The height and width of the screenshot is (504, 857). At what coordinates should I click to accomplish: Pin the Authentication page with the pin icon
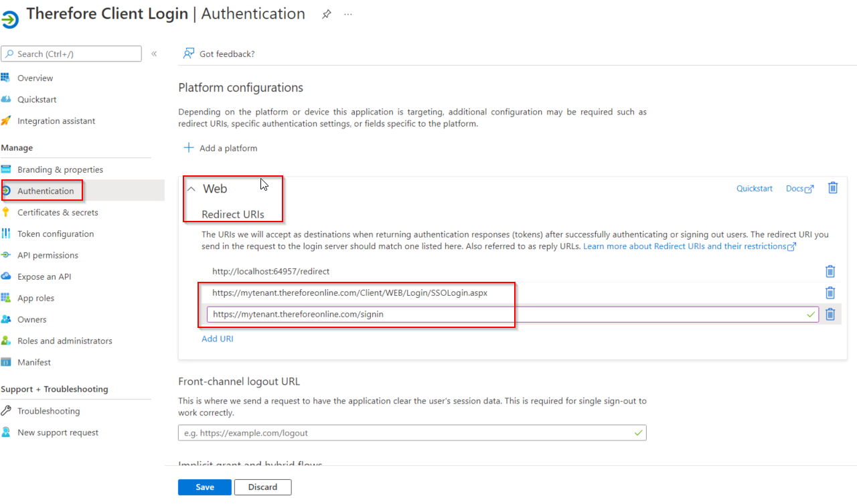[x=326, y=14]
